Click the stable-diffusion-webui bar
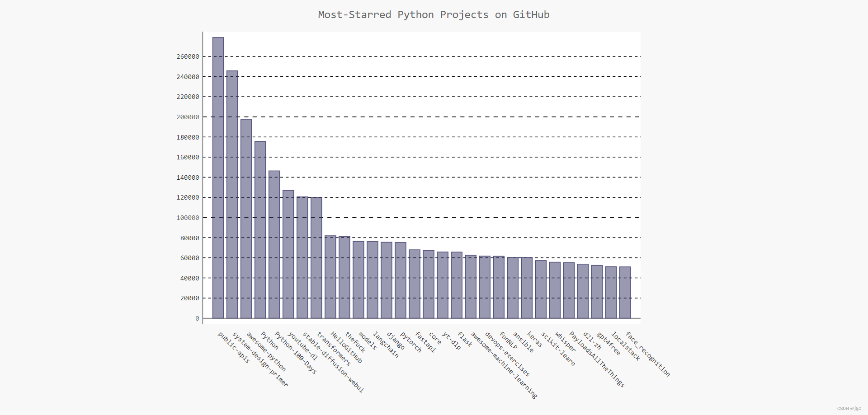The width and height of the screenshot is (868, 415). click(302, 257)
